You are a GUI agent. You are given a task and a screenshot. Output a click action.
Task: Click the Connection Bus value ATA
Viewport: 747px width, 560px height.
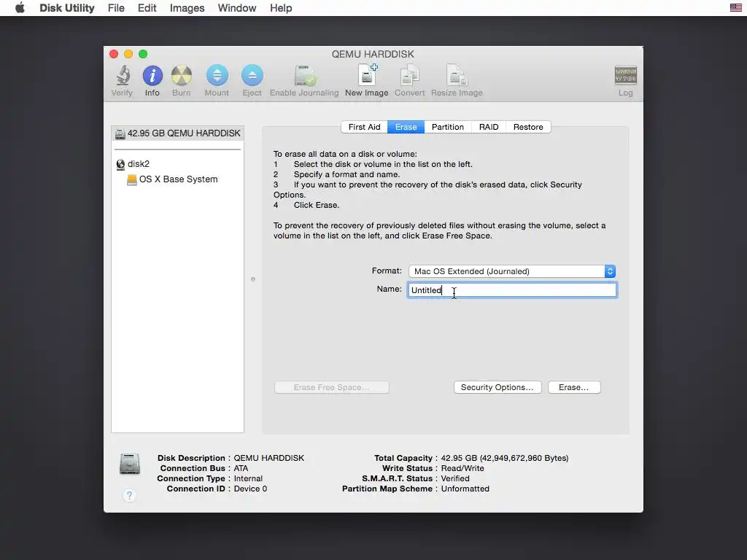click(x=241, y=468)
